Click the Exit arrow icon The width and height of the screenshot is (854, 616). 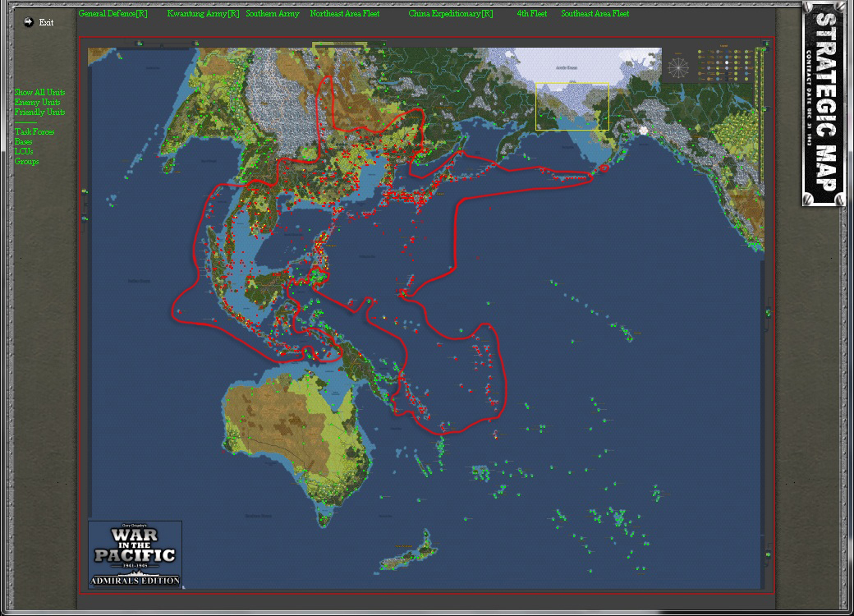pos(28,22)
